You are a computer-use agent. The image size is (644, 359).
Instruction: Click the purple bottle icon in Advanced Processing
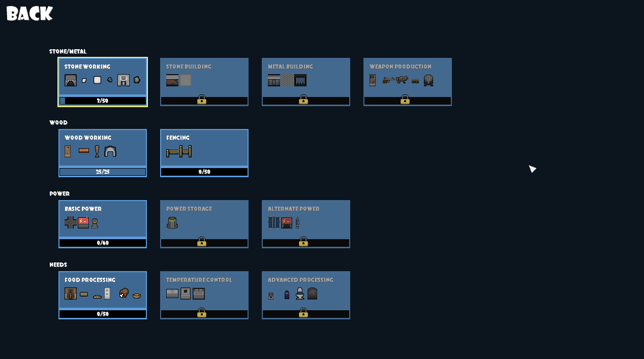coord(287,295)
